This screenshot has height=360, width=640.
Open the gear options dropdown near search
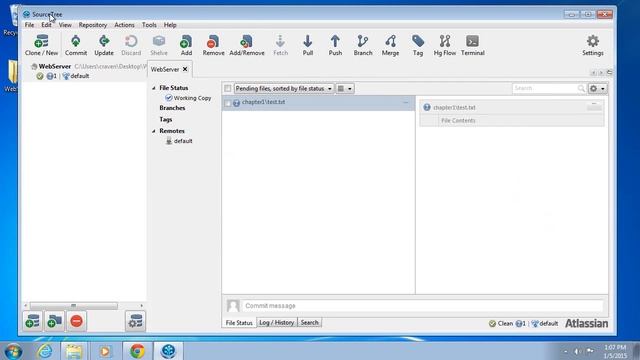pos(597,89)
